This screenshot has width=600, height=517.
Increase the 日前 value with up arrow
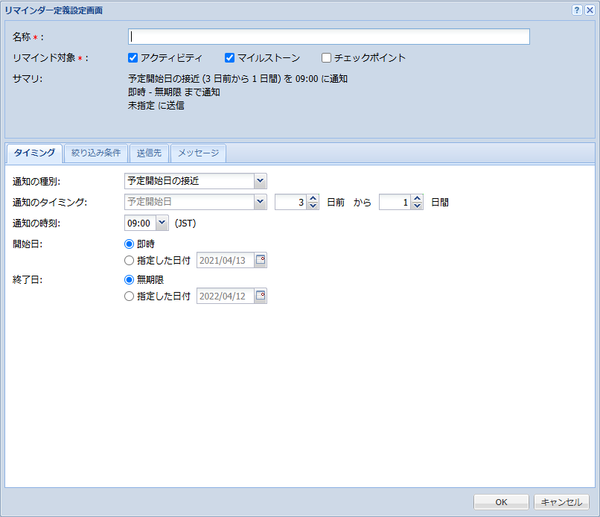[313, 198]
